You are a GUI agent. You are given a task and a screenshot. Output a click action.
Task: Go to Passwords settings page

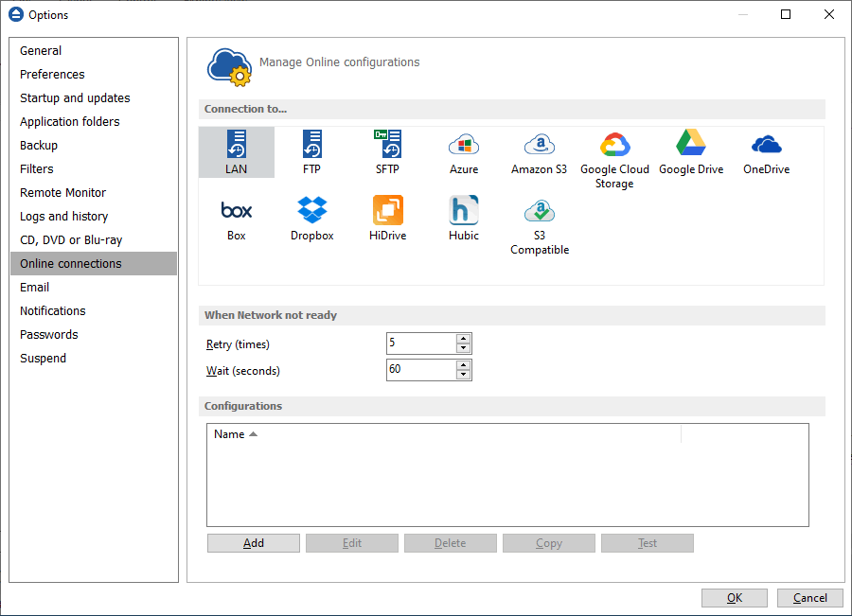94,334
